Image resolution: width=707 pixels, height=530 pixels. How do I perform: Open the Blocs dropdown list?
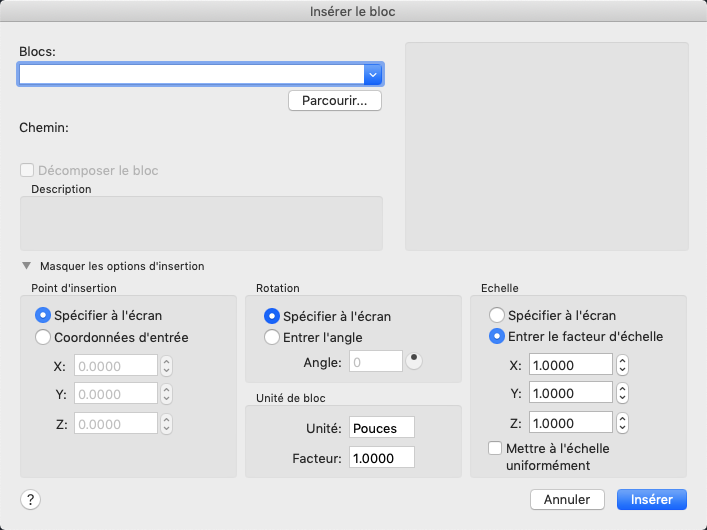[x=373, y=74]
